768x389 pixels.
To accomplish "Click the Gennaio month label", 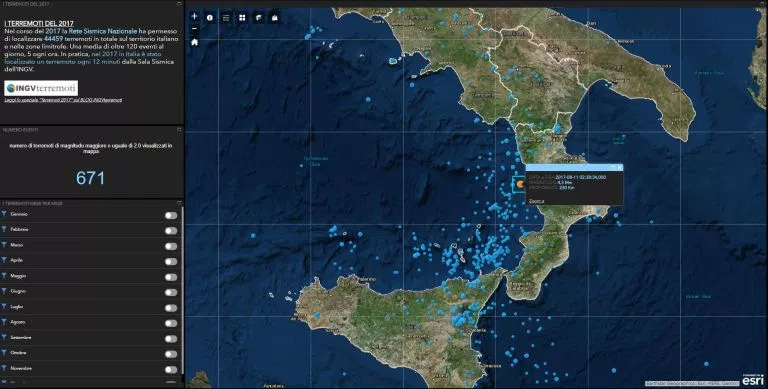I will click(x=19, y=214).
